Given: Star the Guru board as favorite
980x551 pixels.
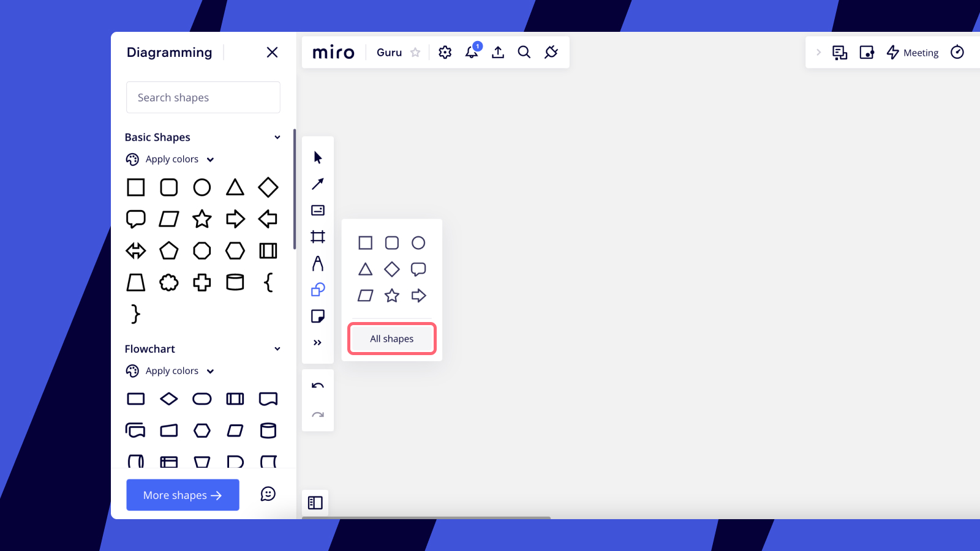Looking at the screenshot, I should point(415,52).
